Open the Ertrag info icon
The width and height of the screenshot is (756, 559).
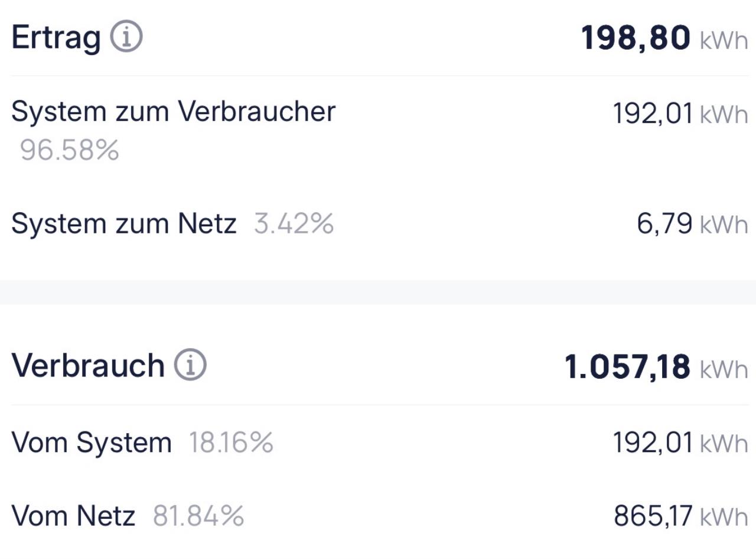click(126, 38)
